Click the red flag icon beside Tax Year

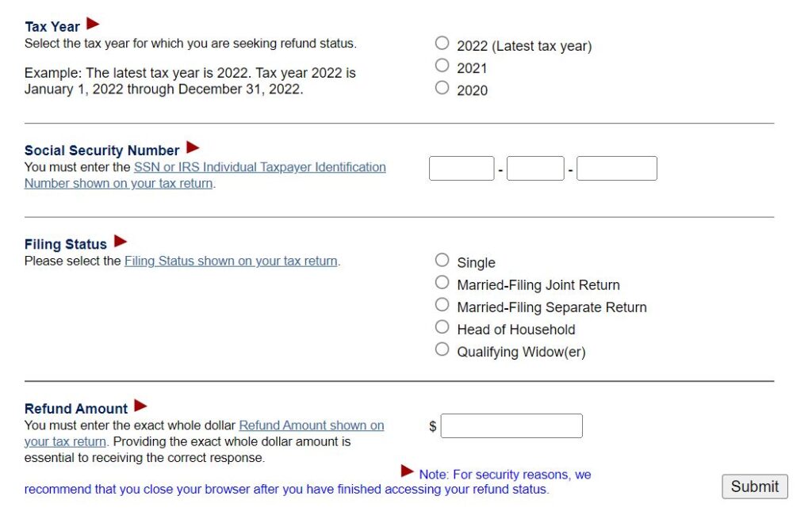pos(91,22)
